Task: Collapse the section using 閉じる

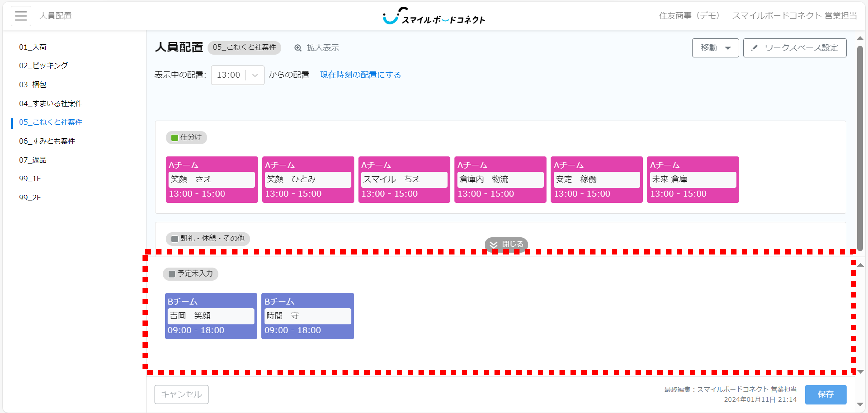Action: tap(506, 245)
